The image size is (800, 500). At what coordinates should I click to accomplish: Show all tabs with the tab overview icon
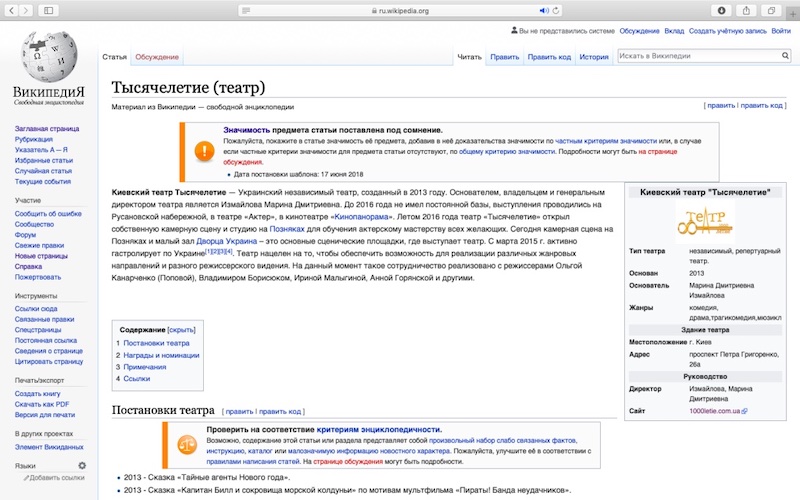(x=771, y=10)
